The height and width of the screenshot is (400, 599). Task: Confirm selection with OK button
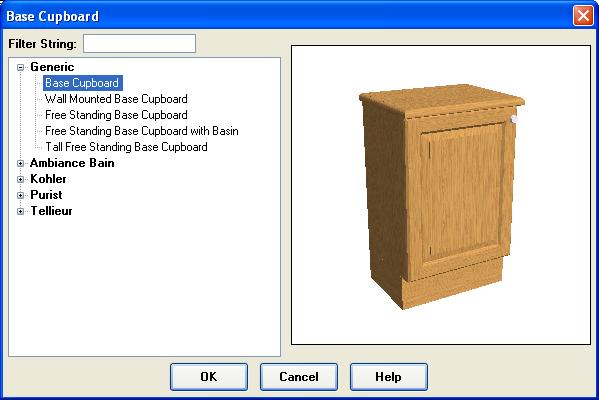(x=209, y=377)
